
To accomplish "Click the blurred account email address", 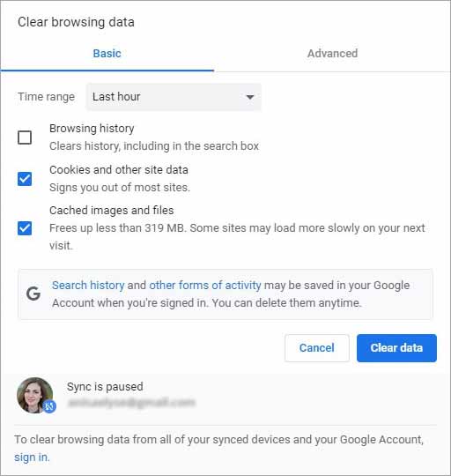I will (x=131, y=403).
